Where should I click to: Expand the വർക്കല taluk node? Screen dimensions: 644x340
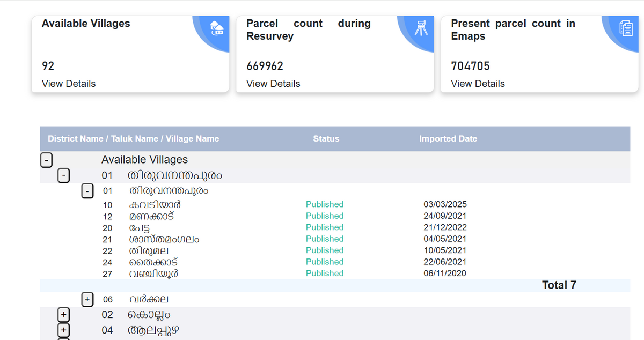click(x=87, y=299)
